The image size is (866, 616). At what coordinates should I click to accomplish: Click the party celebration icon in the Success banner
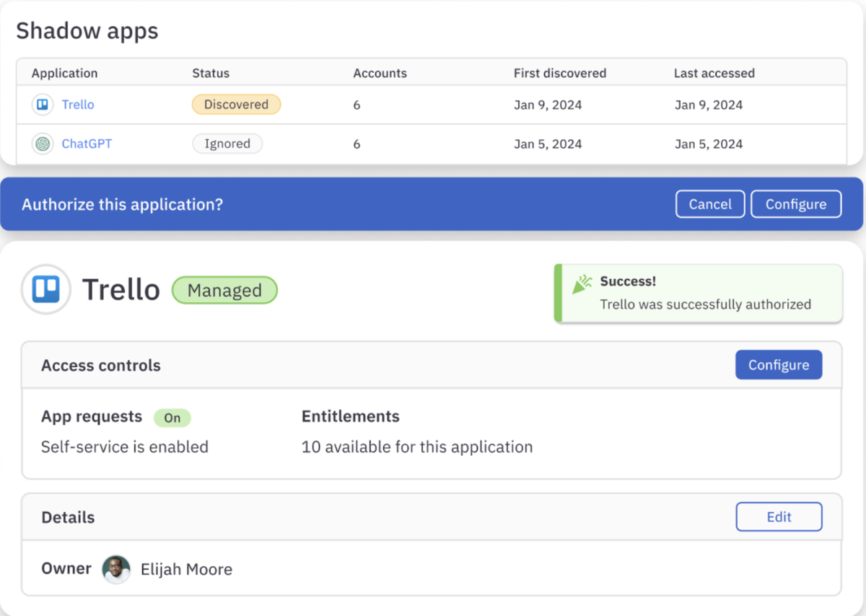(582, 283)
